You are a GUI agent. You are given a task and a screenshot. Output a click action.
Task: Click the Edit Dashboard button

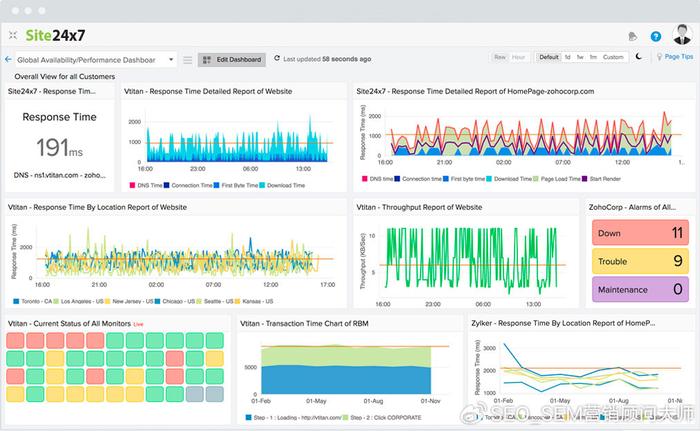[x=232, y=59]
